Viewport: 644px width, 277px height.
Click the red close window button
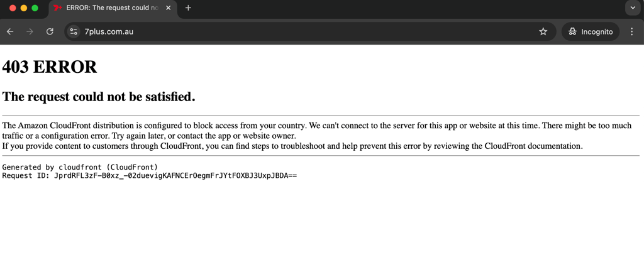click(13, 8)
